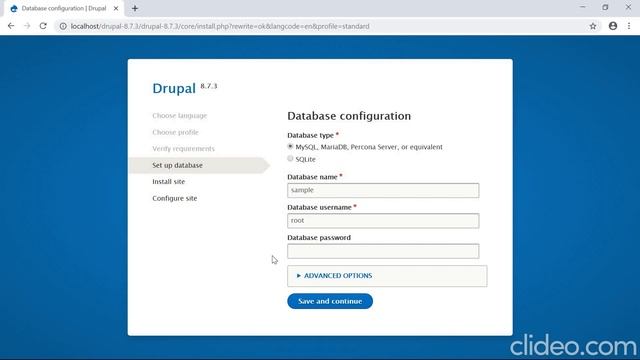Click the Set up database step

178,165
